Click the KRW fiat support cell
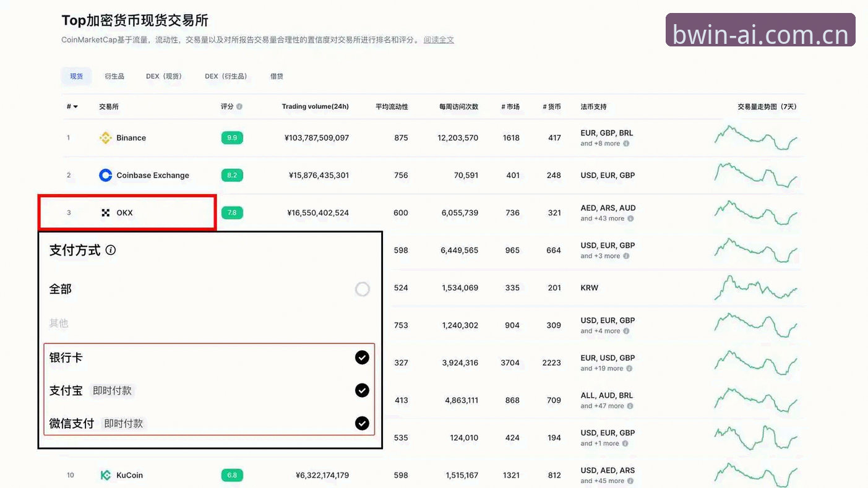 590,288
